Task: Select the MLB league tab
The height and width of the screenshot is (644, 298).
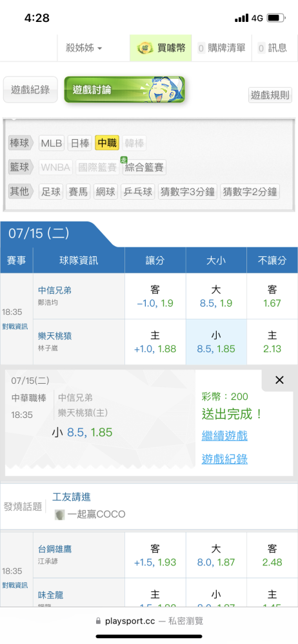Action: click(52, 144)
